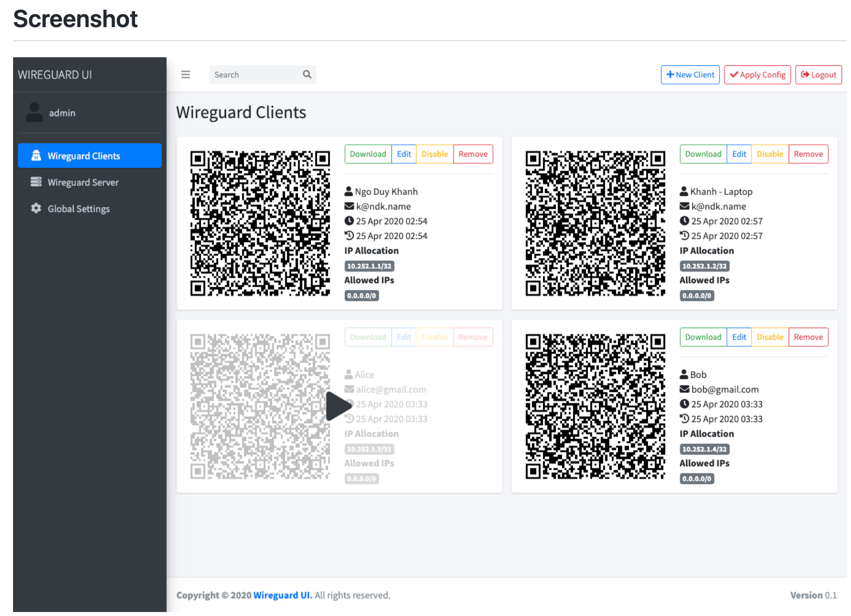This screenshot has width=851, height=616.
Task: Open Wireguard Clients in the sidebar
Action: (x=89, y=156)
